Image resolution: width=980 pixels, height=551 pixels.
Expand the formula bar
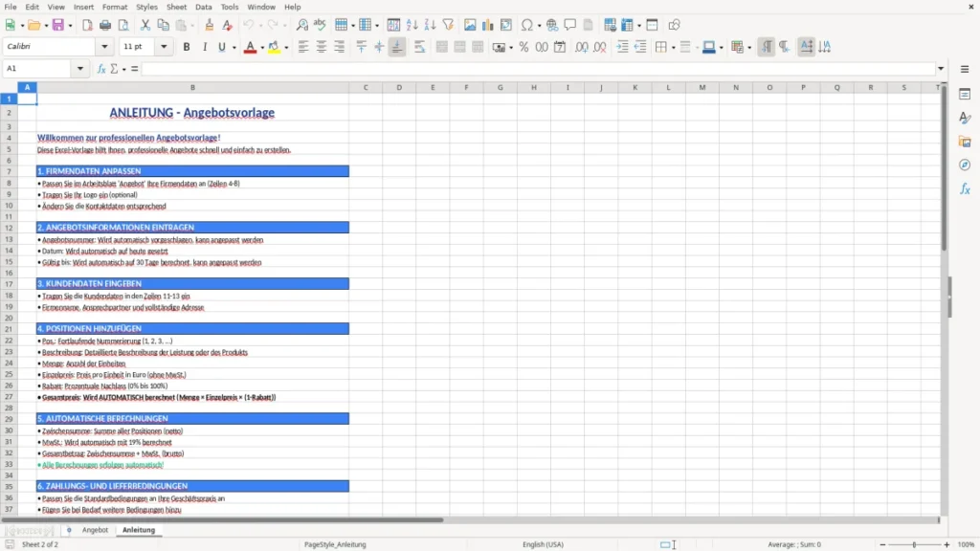click(941, 69)
